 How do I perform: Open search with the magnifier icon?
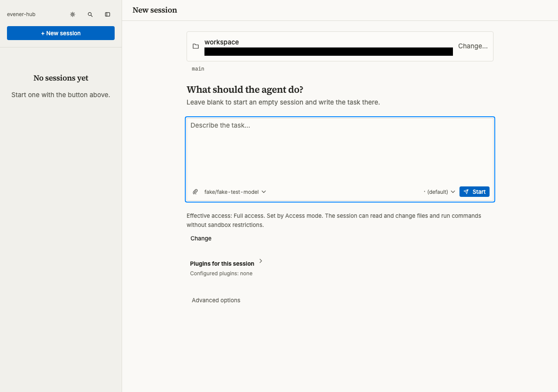coord(90,14)
